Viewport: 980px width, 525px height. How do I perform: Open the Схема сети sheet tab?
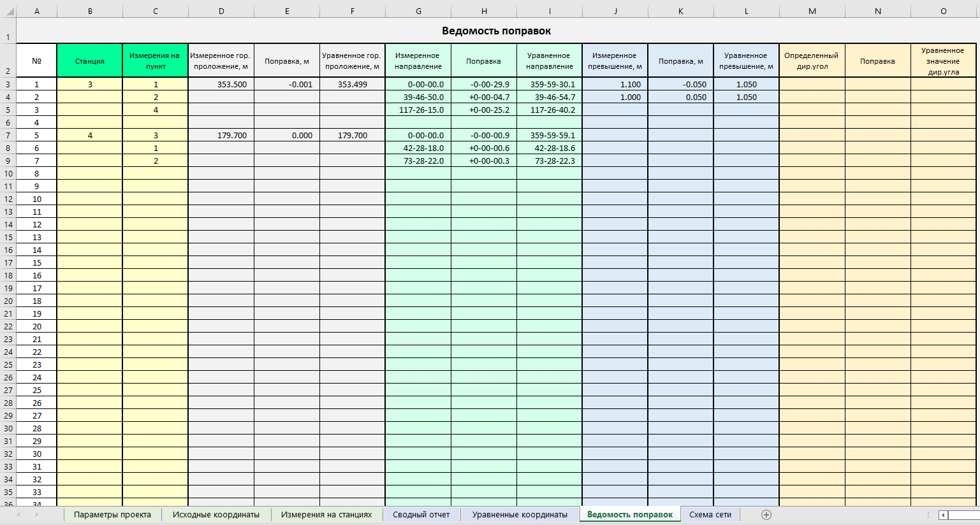pyautogui.click(x=710, y=515)
